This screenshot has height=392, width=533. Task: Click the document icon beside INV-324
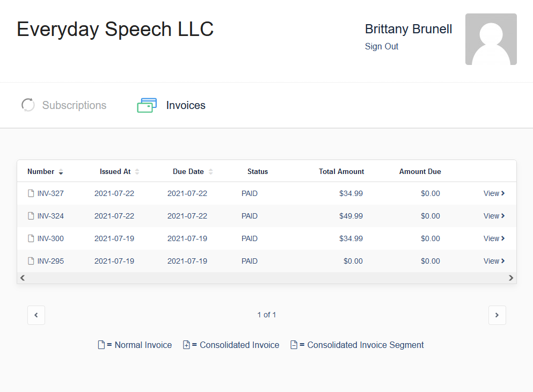click(31, 216)
